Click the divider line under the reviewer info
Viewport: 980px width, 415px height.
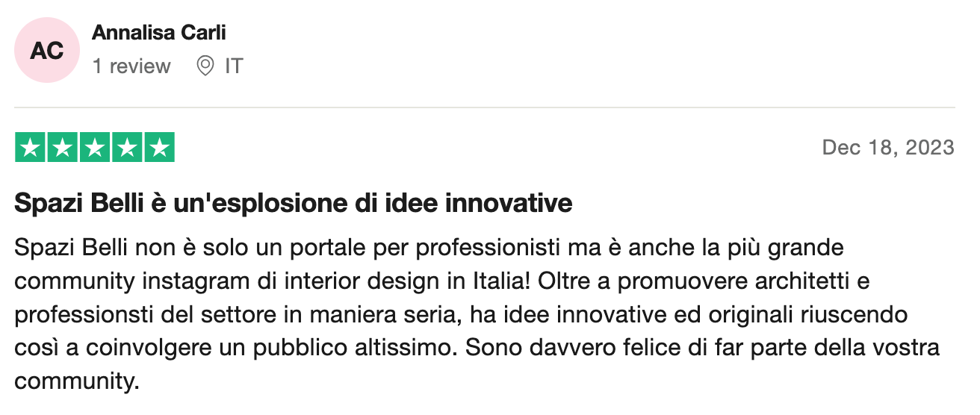pyautogui.click(x=485, y=107)
